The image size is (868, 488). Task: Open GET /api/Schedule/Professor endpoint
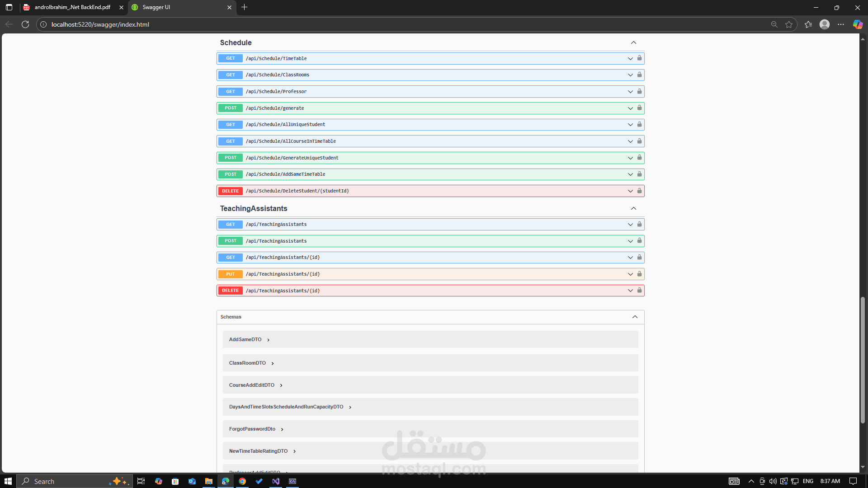coord(276,92)
